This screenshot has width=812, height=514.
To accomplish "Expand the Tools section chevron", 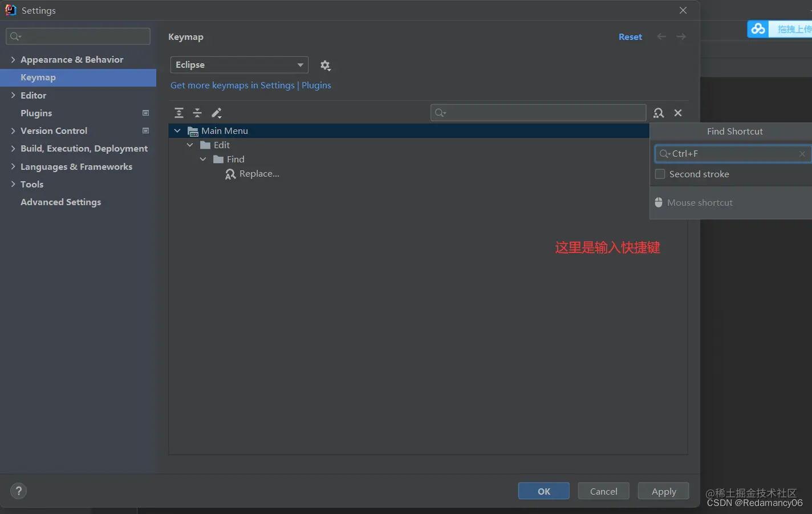I will tap(13, 184).
